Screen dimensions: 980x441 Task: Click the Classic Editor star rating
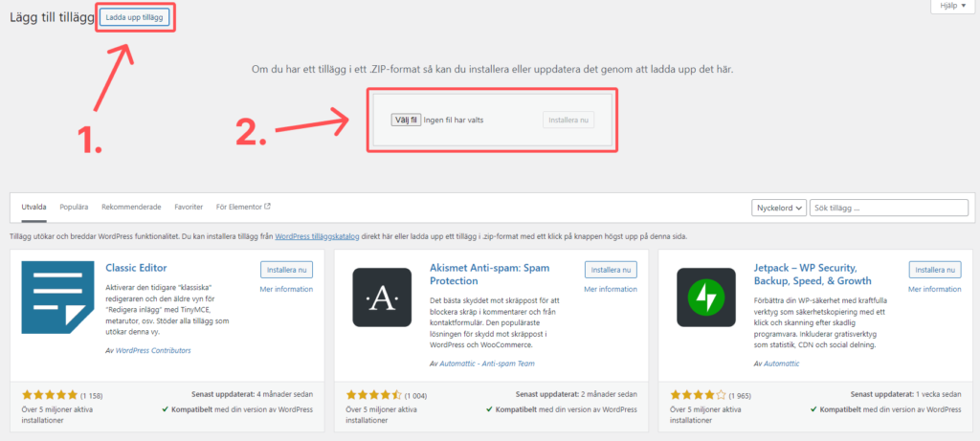50,395
